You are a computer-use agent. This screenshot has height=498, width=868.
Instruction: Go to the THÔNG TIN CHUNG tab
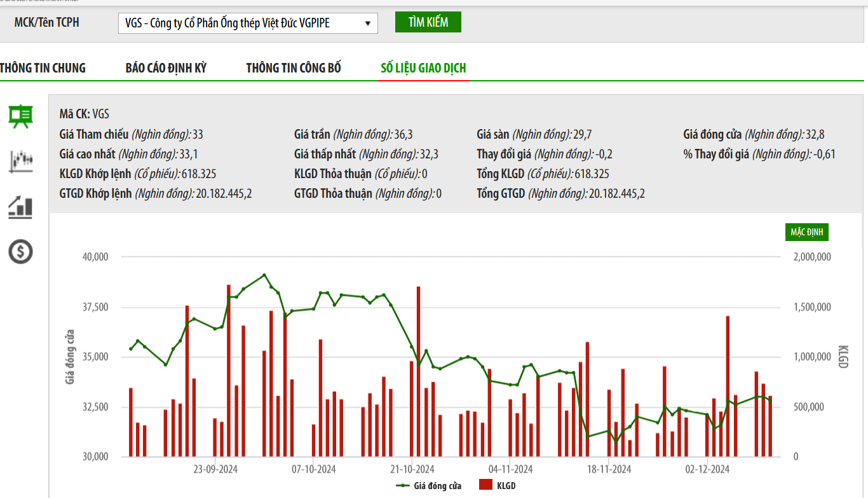click(43, 68)
